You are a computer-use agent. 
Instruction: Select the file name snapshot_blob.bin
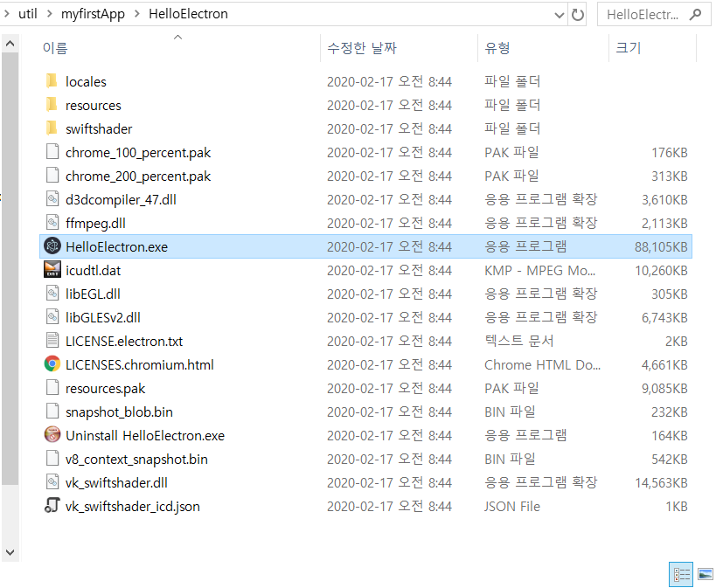point(119,412)
